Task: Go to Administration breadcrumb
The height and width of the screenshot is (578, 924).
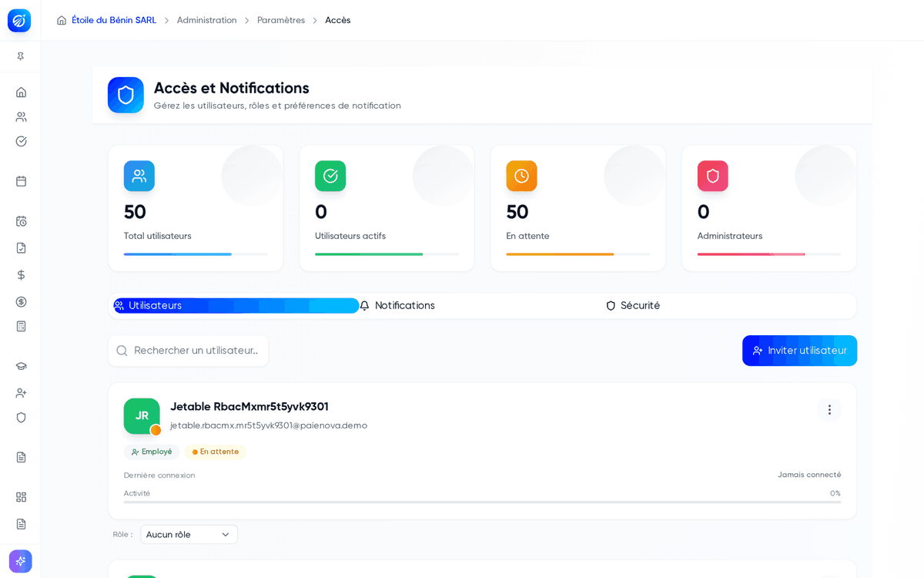Action: 207,21
